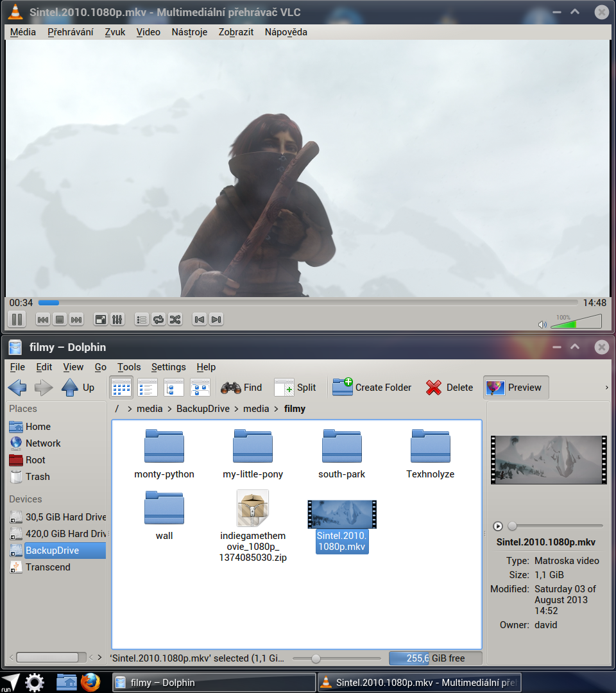The height and width of the screenshot is (693, 616).
Task: Open the Nástroje menu
Action: click(189, 32)
